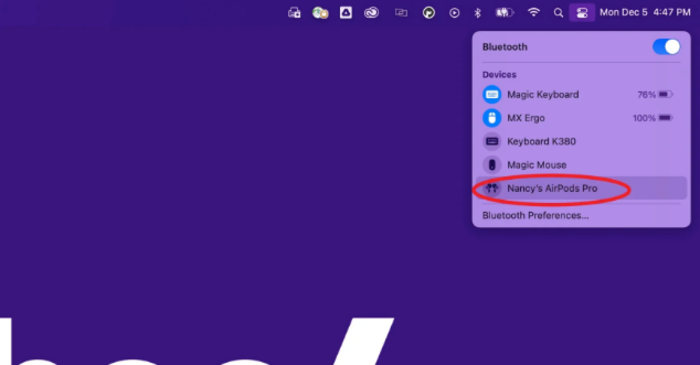
Task: Click the Magic Keyboard 76% battery indicator
Action: tap(655, 95)
